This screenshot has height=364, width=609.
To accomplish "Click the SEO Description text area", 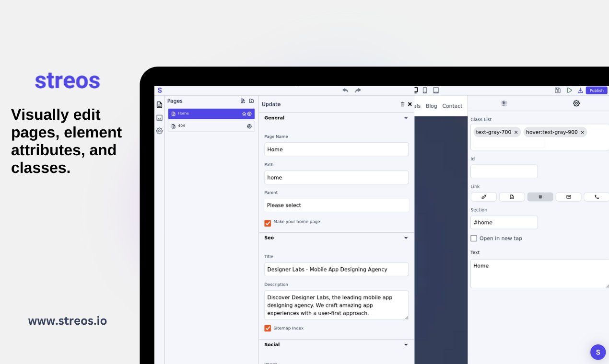I will point(337,305).
